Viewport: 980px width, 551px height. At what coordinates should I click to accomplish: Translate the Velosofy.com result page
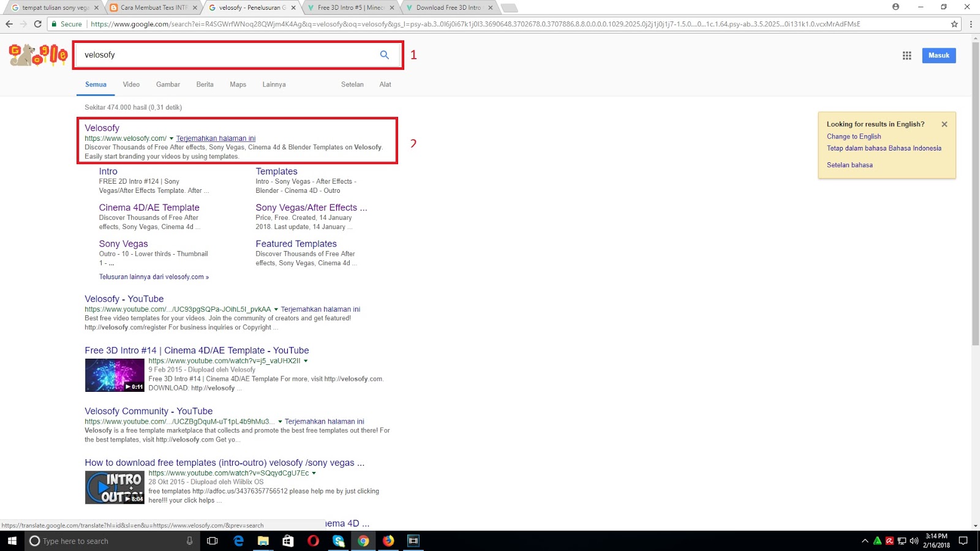pos(216,138)
